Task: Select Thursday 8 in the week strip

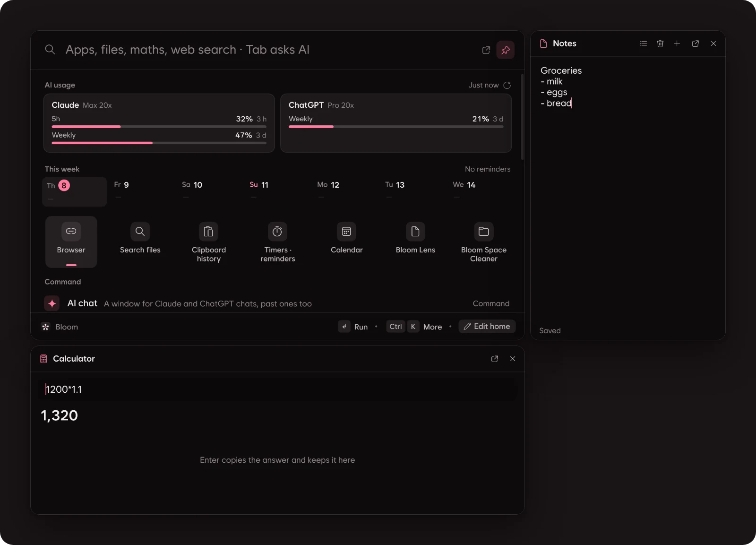Action: [x=75, y=191]
